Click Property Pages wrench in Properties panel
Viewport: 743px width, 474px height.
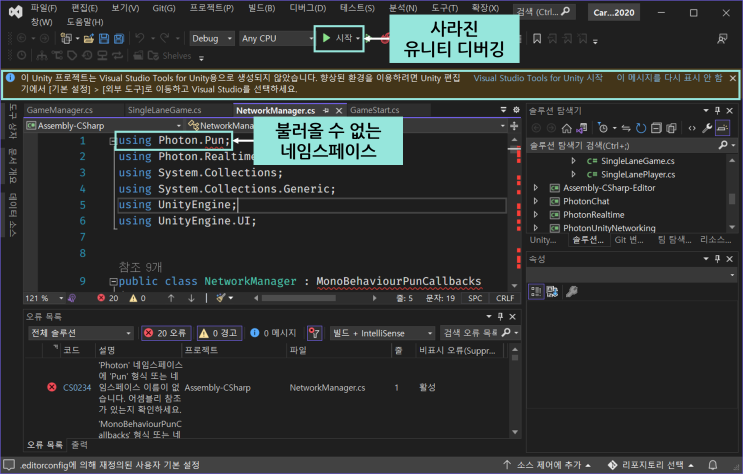(x=572, y=292)
